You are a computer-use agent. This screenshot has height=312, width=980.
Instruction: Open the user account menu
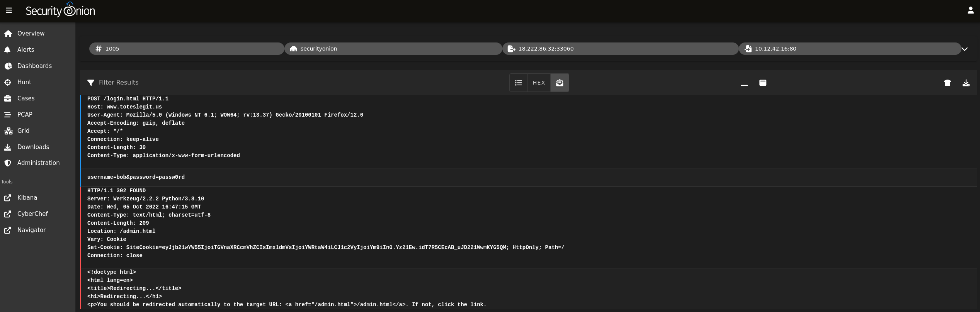pyautogui.click(x=970, y=10)
